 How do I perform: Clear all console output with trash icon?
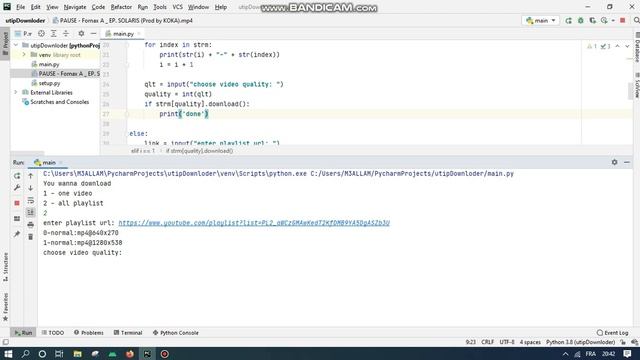(31, 237)
